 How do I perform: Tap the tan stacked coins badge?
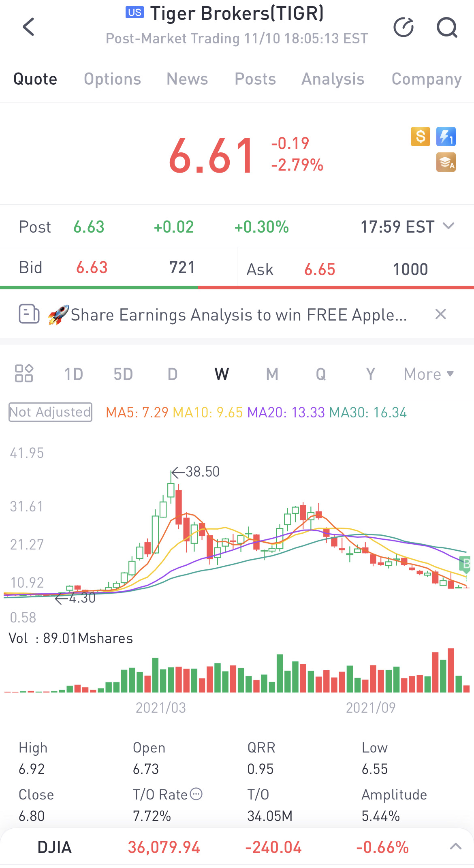(x=446, y=162)
